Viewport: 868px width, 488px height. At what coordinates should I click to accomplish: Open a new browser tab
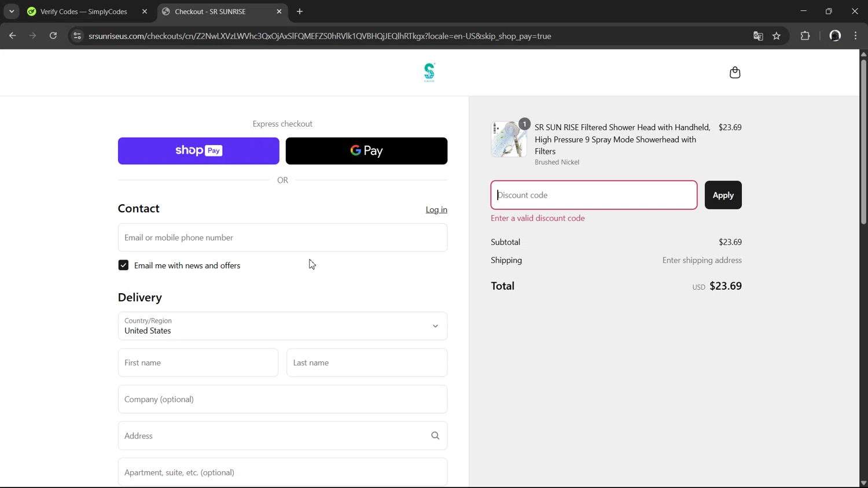(300, 12)
